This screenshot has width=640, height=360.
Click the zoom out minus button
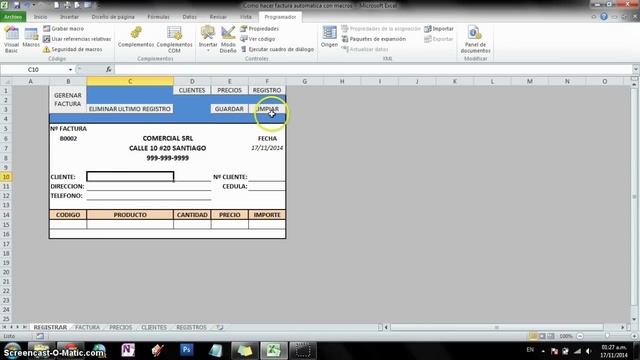(580, 336)
